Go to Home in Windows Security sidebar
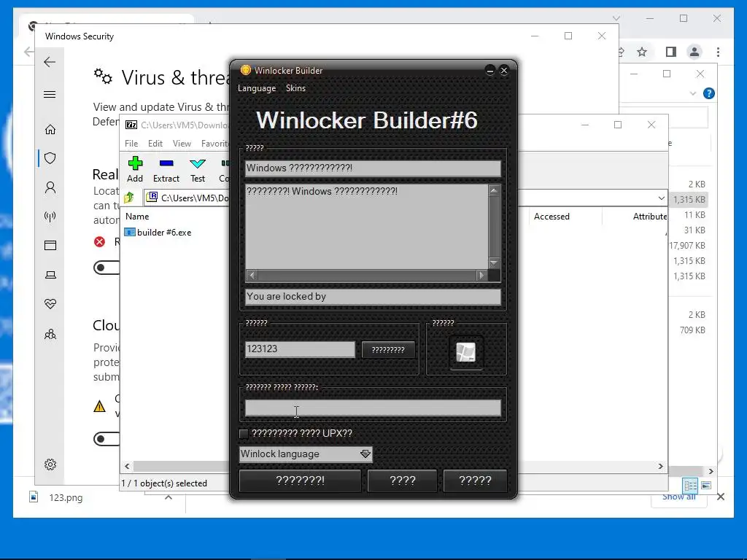747x560 pixels. click(50, 130)
